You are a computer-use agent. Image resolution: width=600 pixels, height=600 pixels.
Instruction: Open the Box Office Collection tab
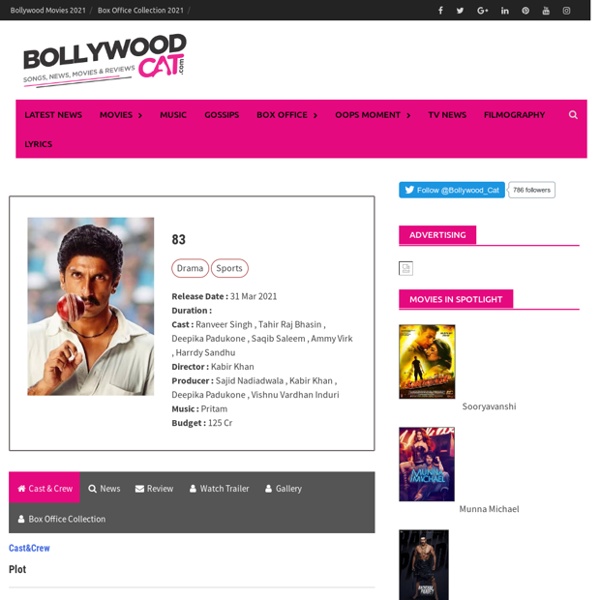coord(62,519)
